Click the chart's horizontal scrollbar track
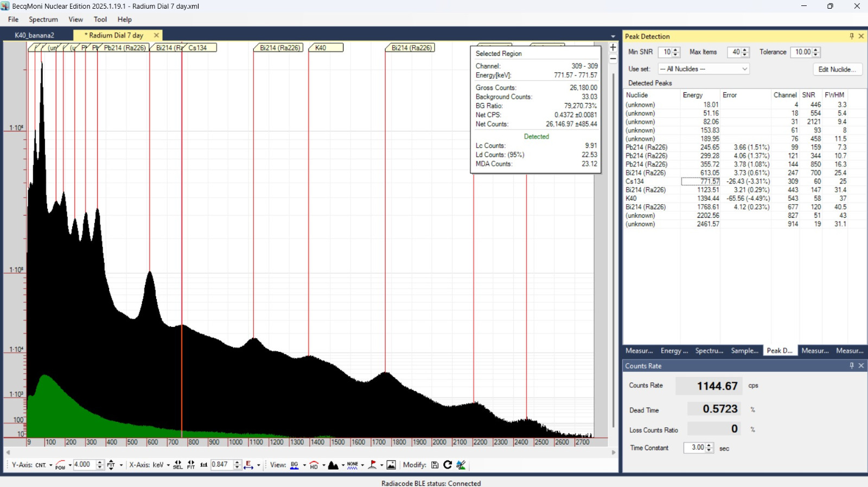Viewport: 868px width, 487px height. coord(310,452)
